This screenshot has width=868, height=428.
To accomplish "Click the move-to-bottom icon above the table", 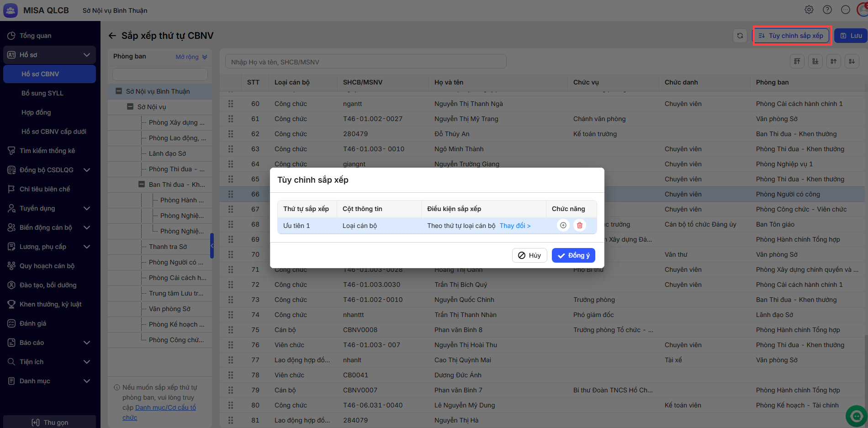I will click(x=815, y=61).
